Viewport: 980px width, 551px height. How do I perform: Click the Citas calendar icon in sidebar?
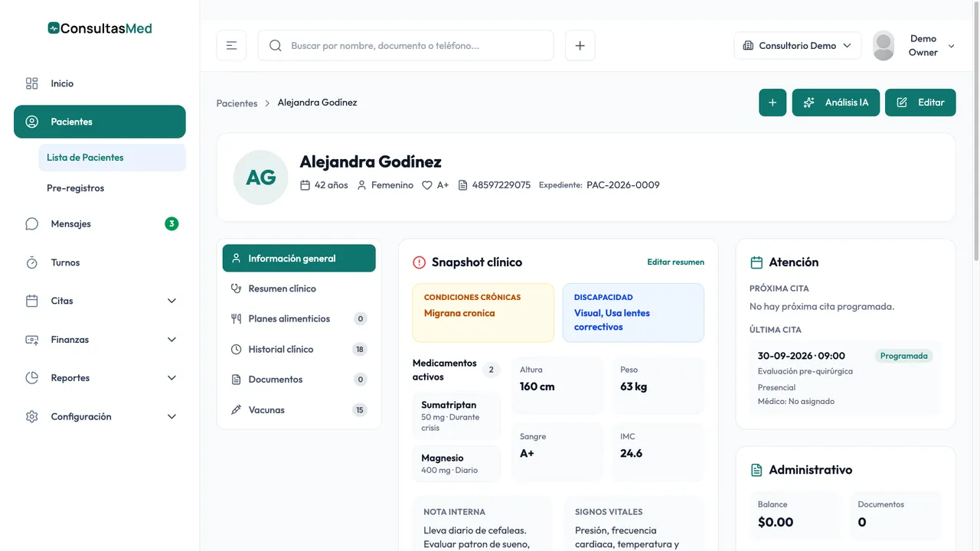pyautogui.click(x=31, y=301)
